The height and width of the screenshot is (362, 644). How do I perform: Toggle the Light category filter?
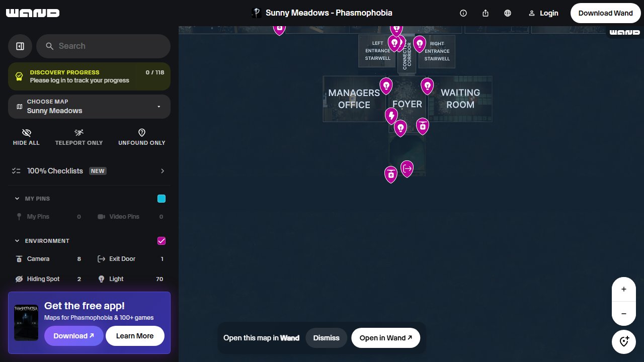tap(131, 279)
